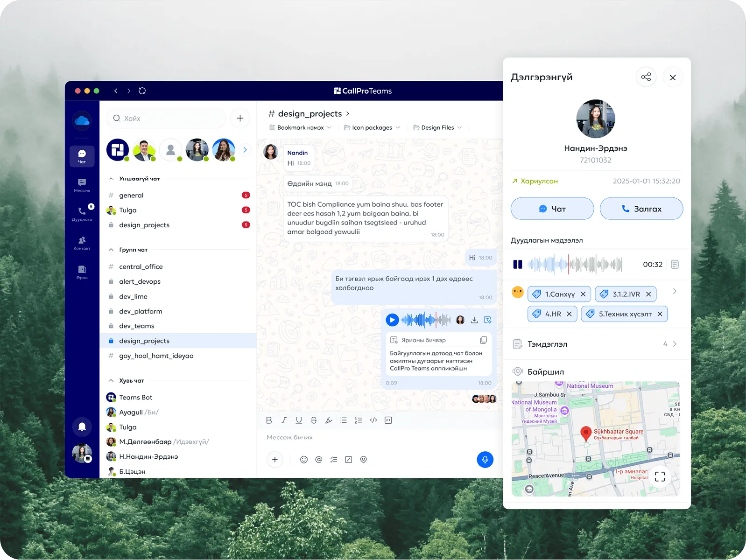The height and width of the screenshot is (560, 746).
Task: Collapse the Групп чат section
Action: tap(111, 250)
